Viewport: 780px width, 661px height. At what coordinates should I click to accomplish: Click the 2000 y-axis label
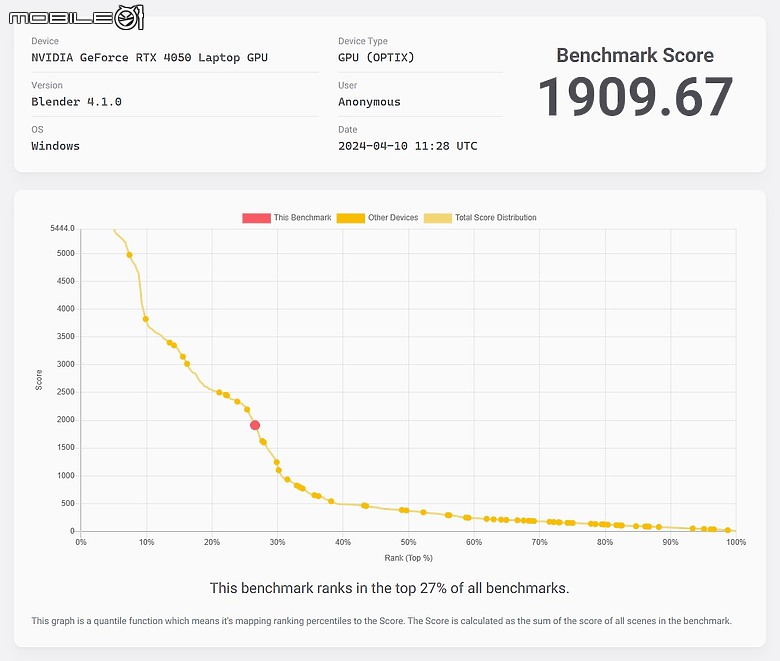click(66, 420)
